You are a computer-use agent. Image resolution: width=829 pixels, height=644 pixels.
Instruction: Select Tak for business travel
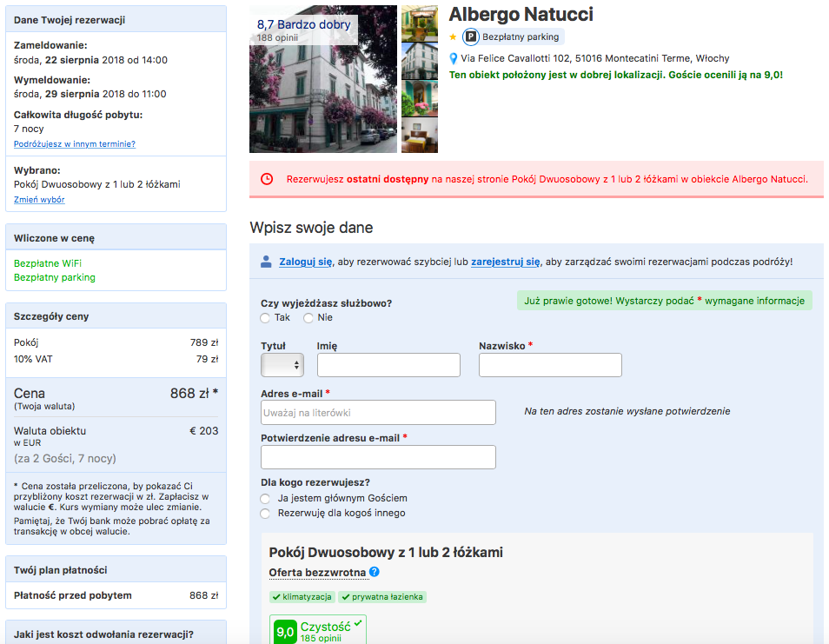click(x=265, y=318)
